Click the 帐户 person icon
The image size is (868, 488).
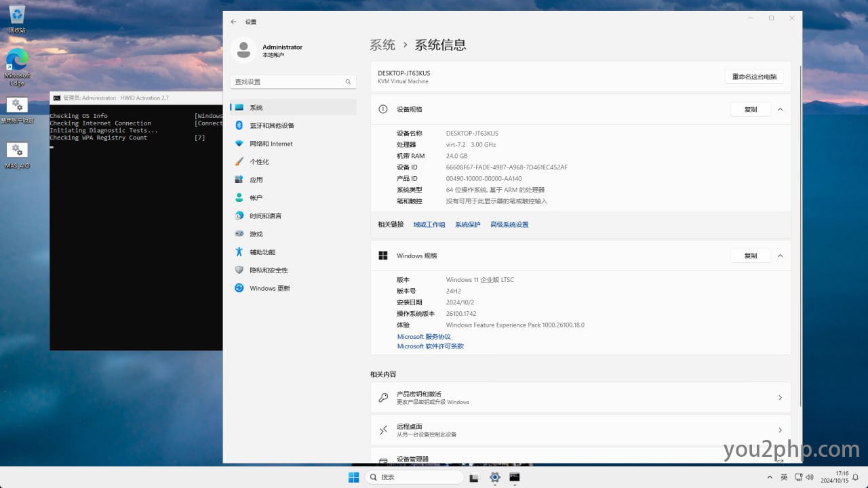tap(239, 198)
